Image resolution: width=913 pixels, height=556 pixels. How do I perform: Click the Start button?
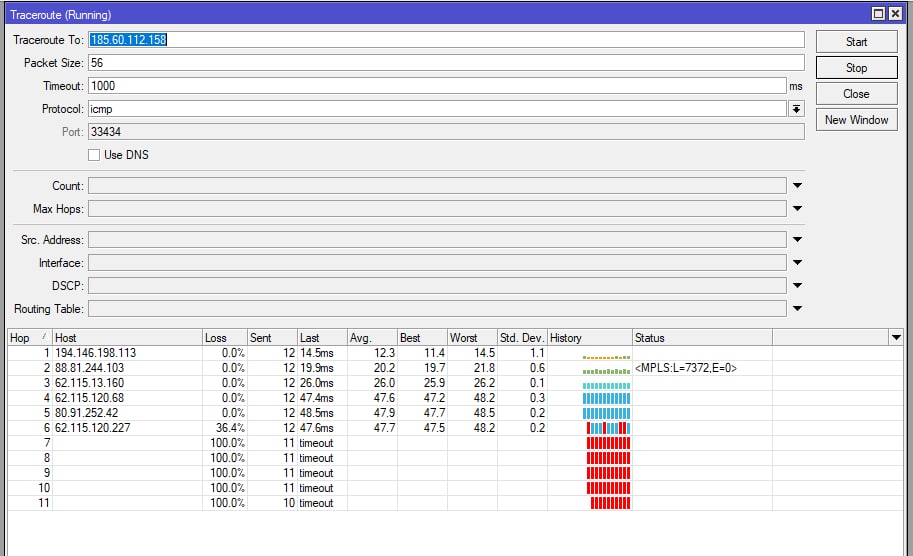pos(857,42)
